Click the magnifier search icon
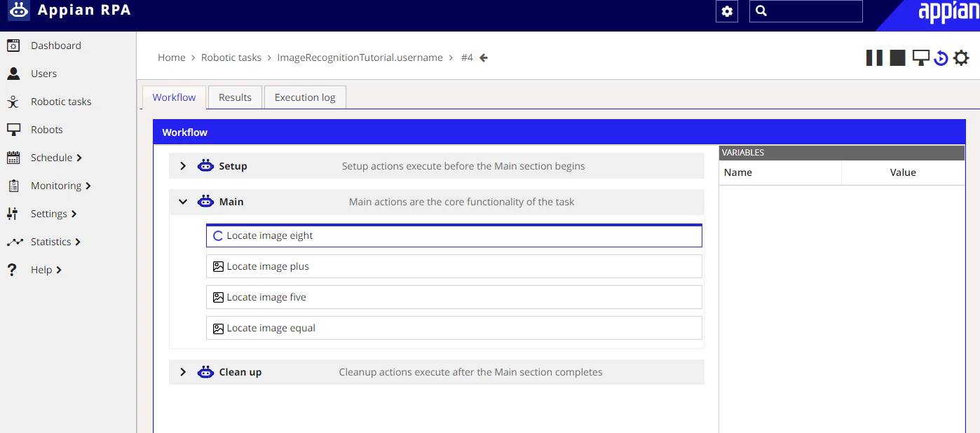The image size is (980, 433). pos(762,11)
